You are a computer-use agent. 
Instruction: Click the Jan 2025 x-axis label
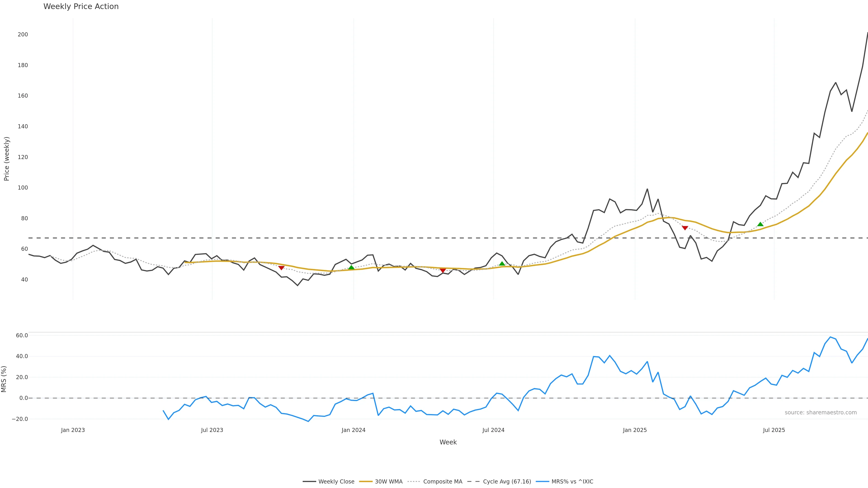pyautogui.click(x=635, y=430)
